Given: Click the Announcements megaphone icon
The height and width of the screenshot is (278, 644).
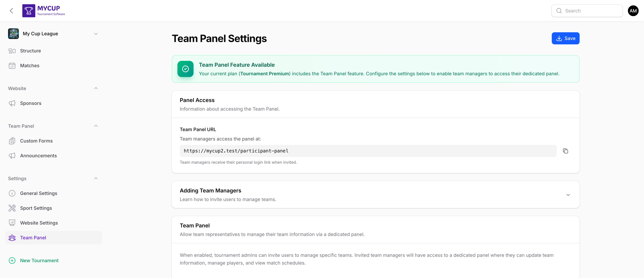Looking at the screenshot, I should click(x=12, y=155).
